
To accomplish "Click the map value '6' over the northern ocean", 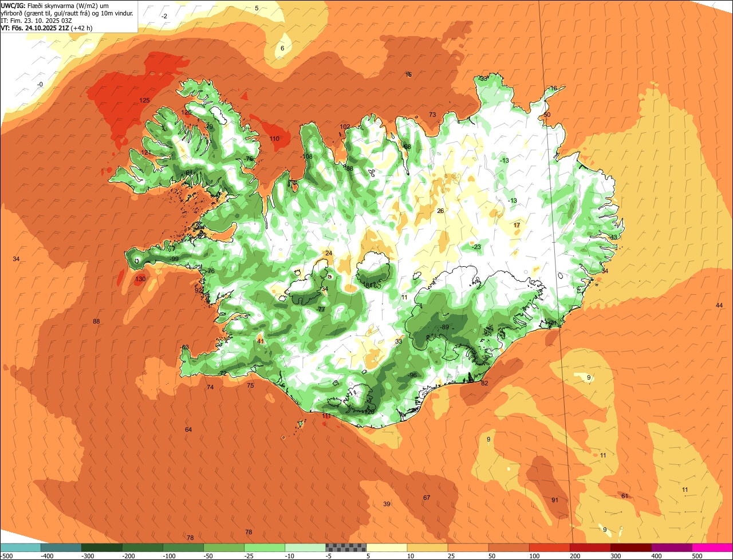I will click(x=282, y=48).
